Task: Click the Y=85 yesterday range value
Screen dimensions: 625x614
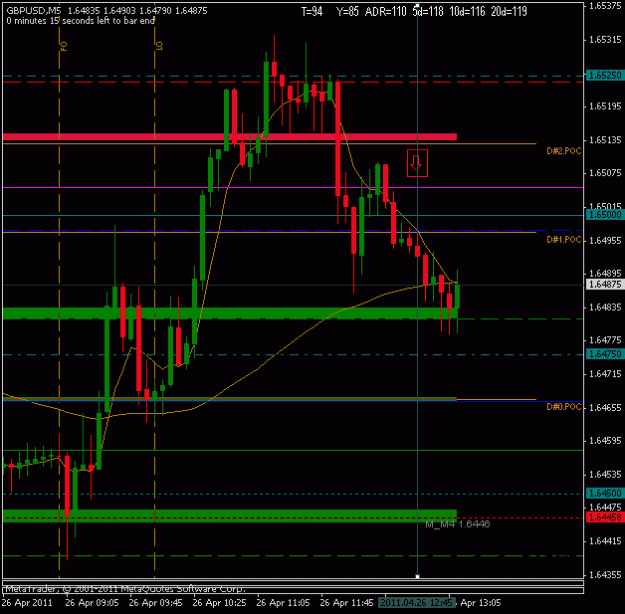Action: [x=347, y=12]
